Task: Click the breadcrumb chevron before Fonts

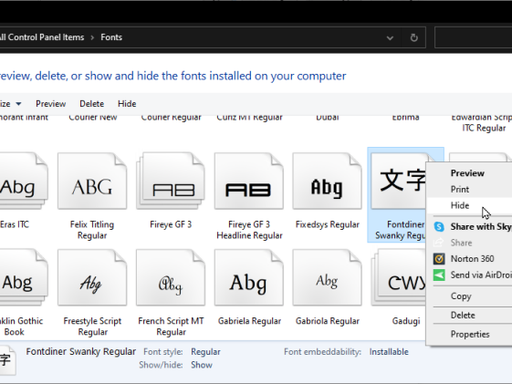Action: pos(92,38)
